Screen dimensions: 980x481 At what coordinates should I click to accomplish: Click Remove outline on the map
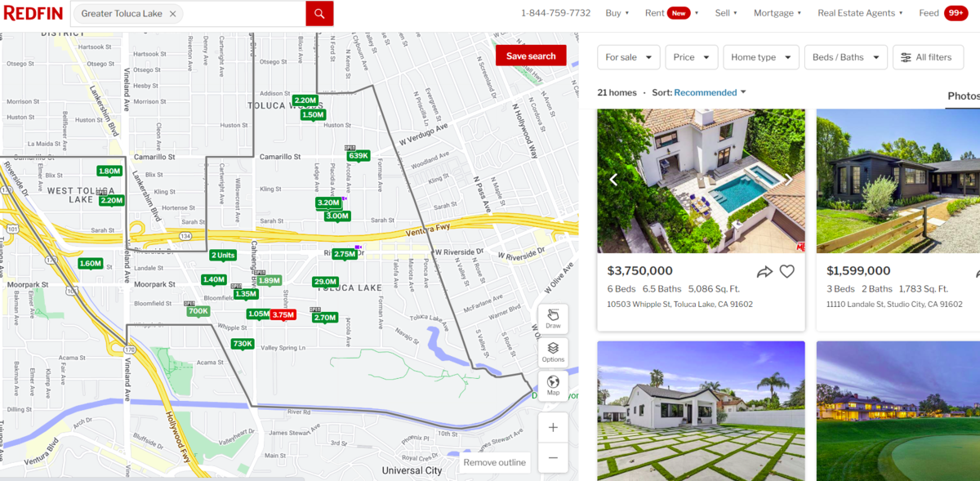(495, 462)
